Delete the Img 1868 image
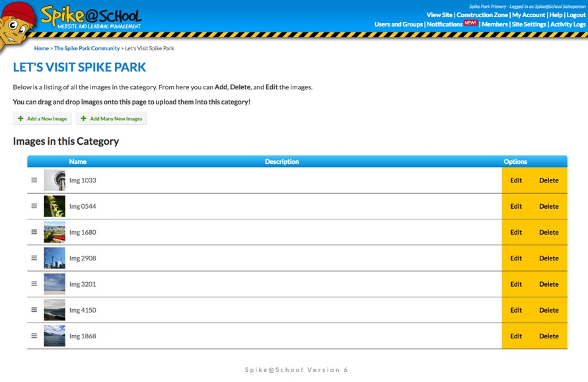This screenshot has height=382, width=588. [x=548, y=336]
